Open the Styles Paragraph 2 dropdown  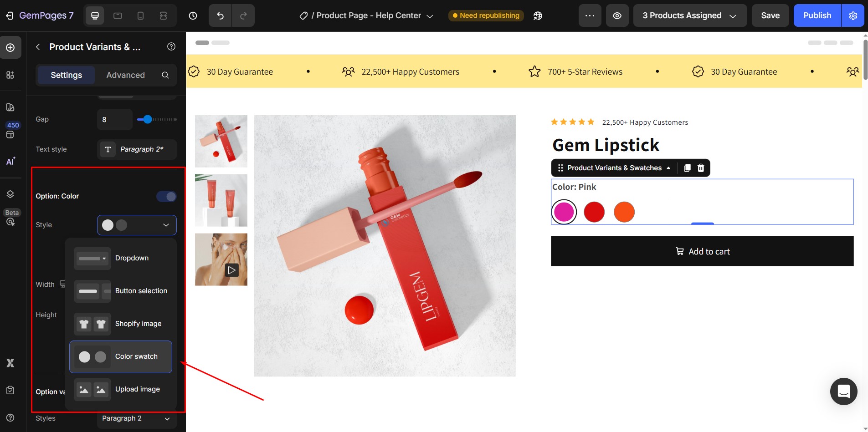coord(136,418)
